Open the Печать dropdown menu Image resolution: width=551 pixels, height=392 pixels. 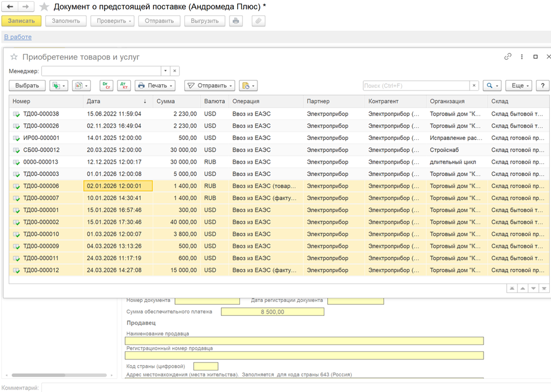coord(155,86)
